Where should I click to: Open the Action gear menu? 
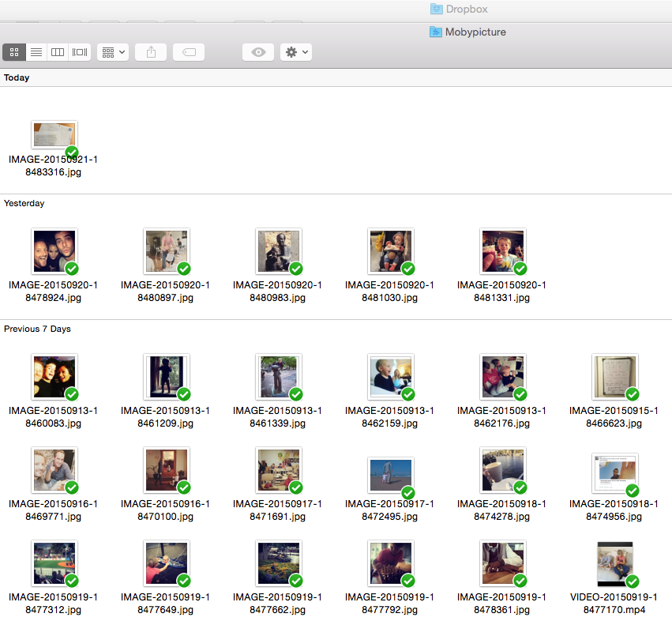coord(296,52)
